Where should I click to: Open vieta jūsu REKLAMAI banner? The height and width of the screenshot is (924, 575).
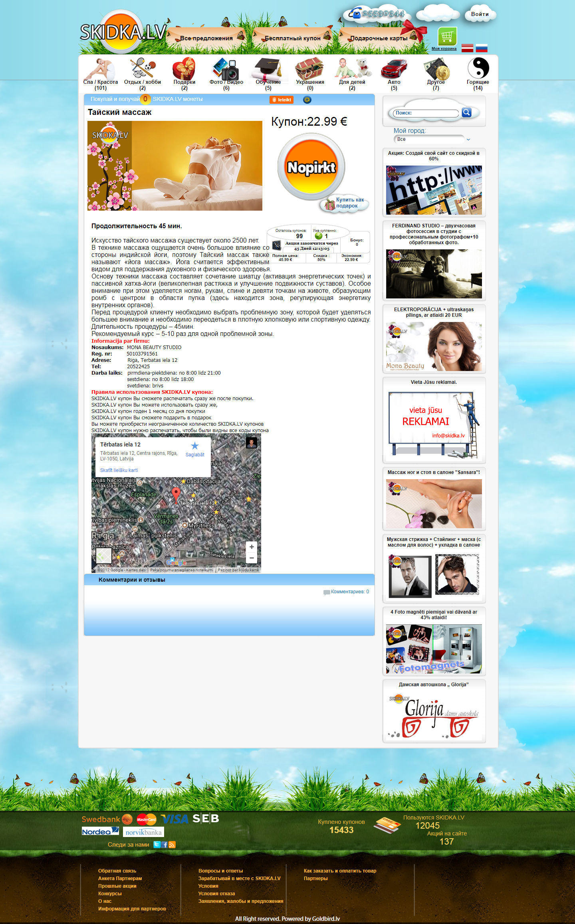434,424
